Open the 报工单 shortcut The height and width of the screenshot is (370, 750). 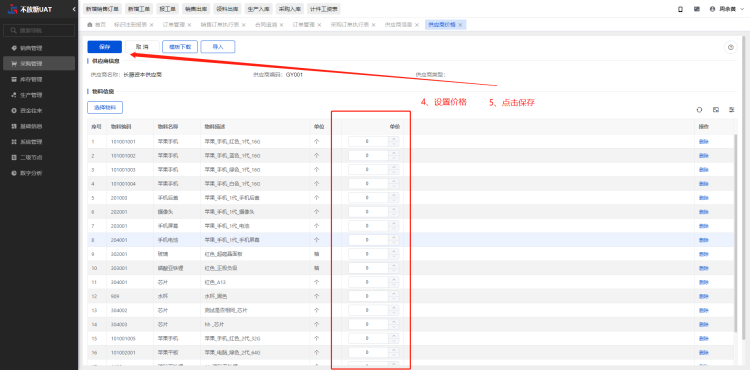(x=167, y=9)
